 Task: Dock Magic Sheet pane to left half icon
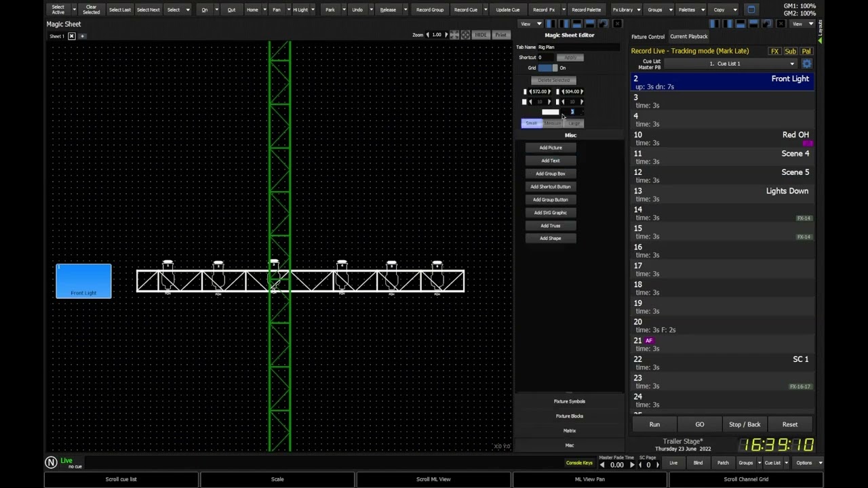(x=551, y=24)
